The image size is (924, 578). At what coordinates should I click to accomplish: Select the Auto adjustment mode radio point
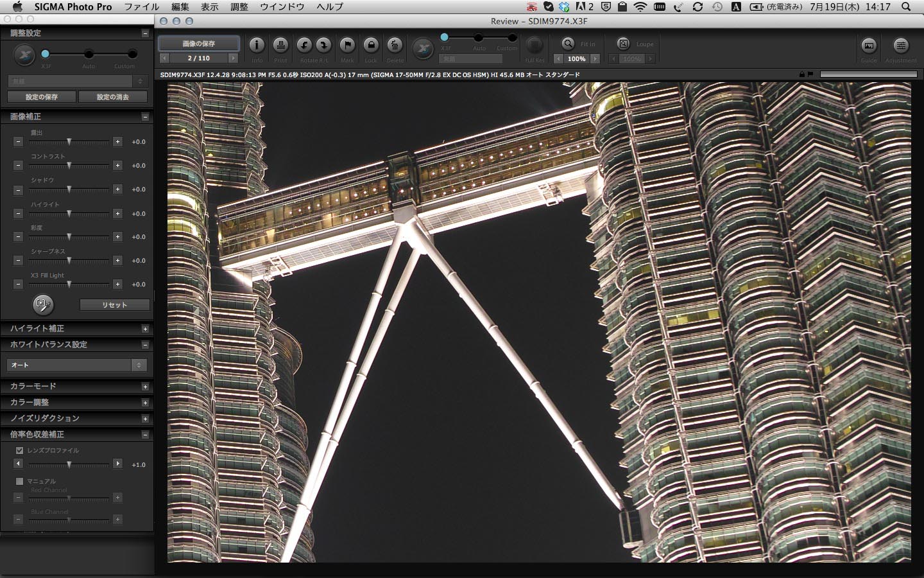click(90, 54)
